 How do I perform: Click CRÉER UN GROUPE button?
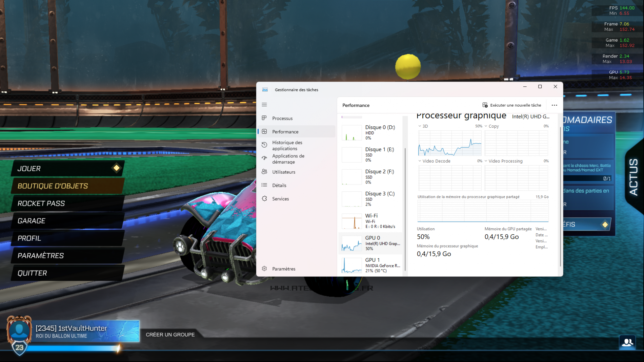point(170,335)
